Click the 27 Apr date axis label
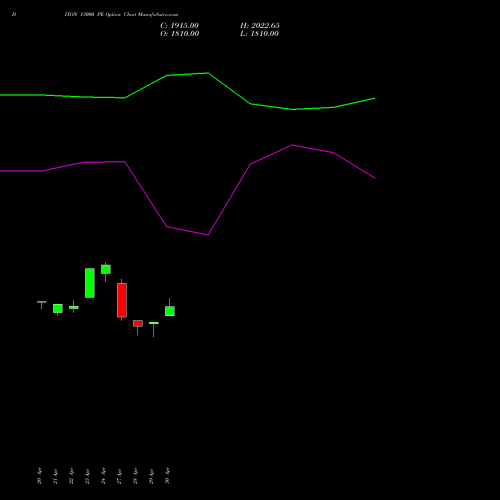This screenshot has width=500, height=500. [x=119, y=476]
